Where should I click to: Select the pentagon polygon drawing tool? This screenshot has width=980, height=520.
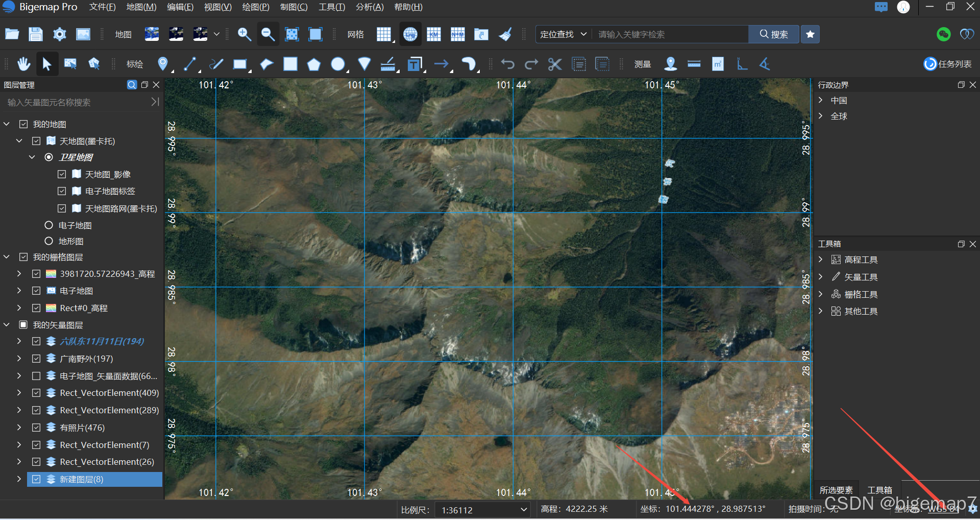[314, 64]
